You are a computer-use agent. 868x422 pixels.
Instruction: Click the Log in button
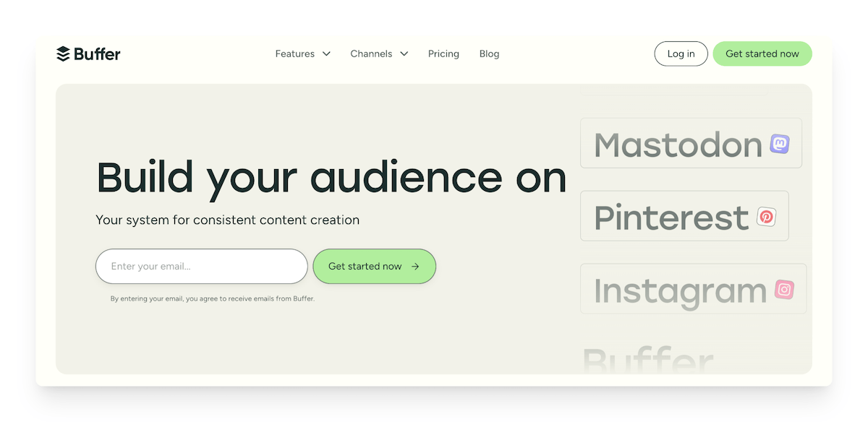[681, 53]
